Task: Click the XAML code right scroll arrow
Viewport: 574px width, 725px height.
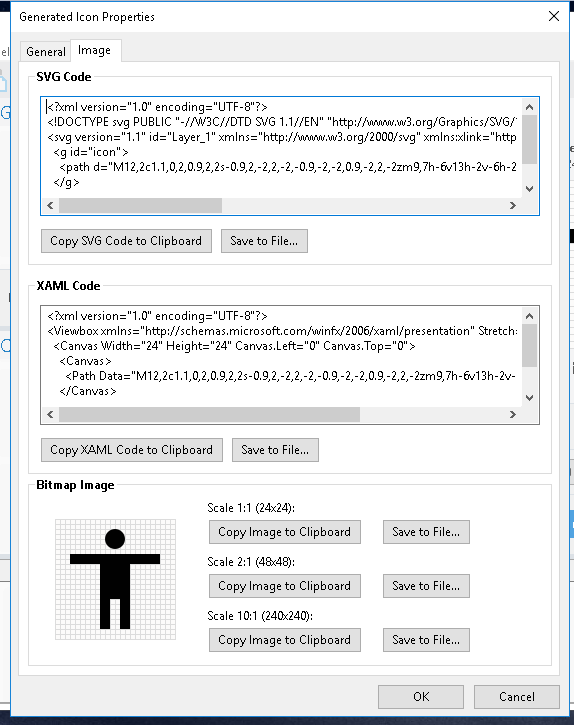Action: [x=512, y=414]
